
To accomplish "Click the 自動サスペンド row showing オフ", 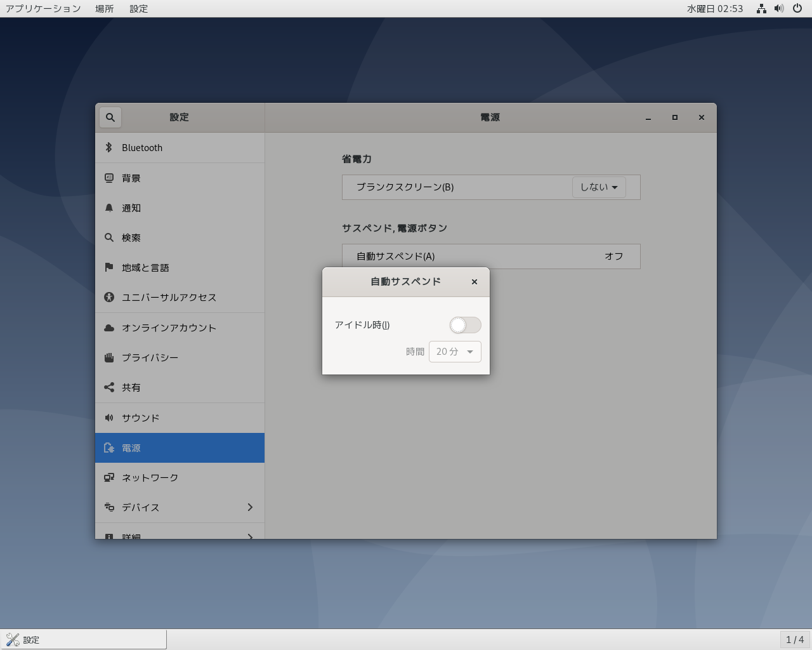I will (x=491, y=256).
